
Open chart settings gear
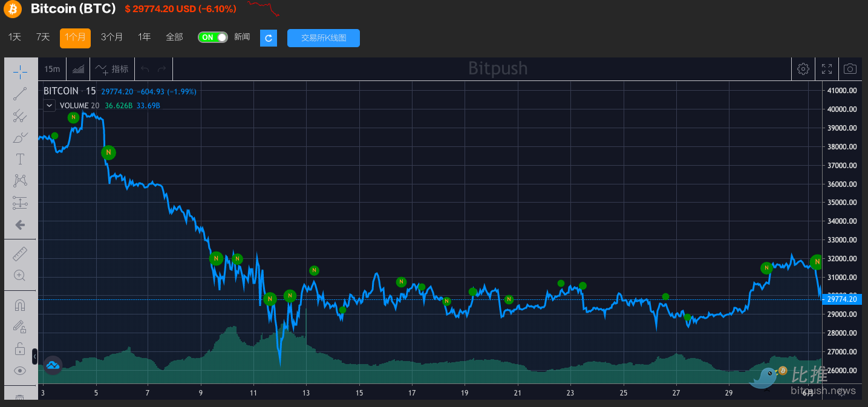pyautogui.click(x=803, y=69)
